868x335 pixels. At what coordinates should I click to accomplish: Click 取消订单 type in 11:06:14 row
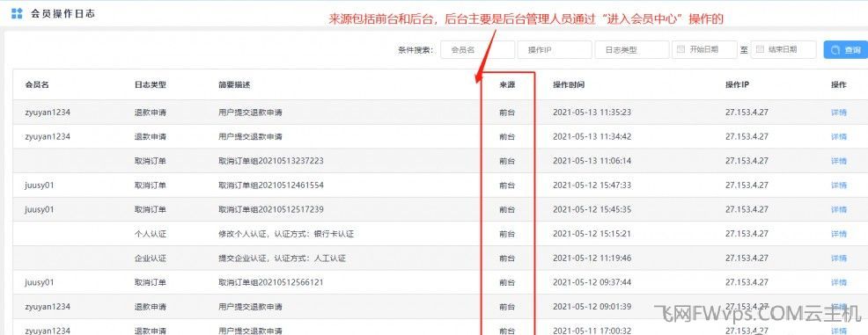[150, 161]
